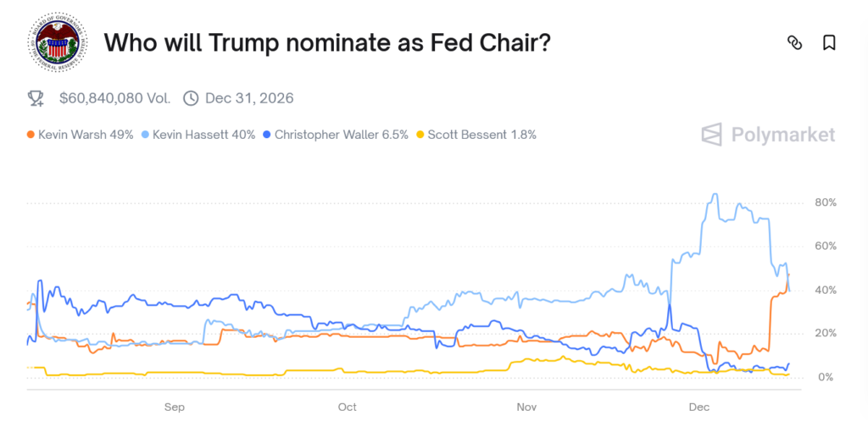Click the Dec 31, 2026 end date
The image size is (868, 421).
tap(249, 98)
